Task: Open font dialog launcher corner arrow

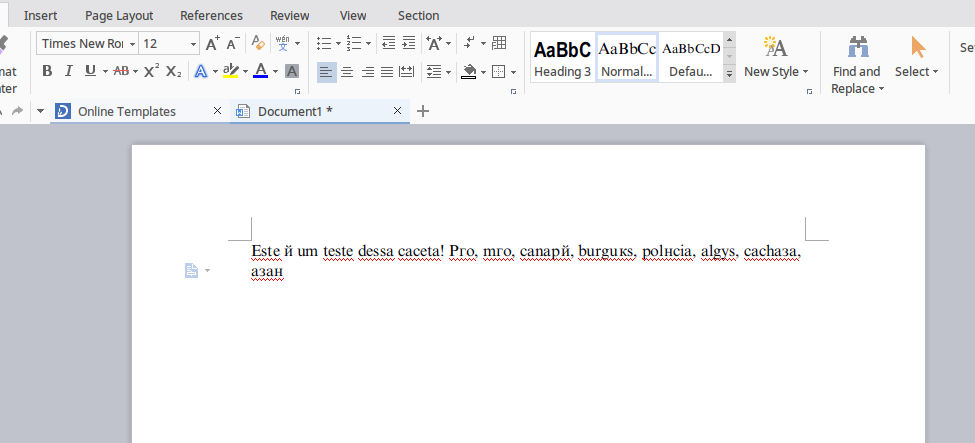Action: click(297, 91)
